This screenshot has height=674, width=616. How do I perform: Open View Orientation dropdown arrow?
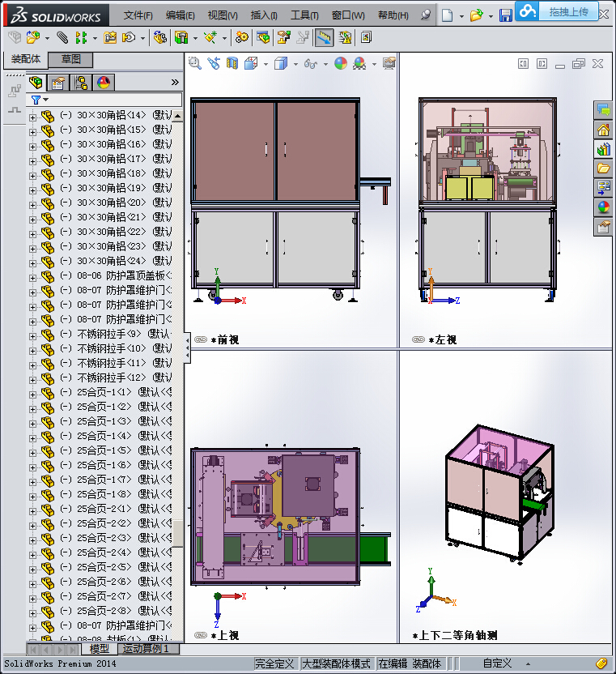click(x=266, y=65)
